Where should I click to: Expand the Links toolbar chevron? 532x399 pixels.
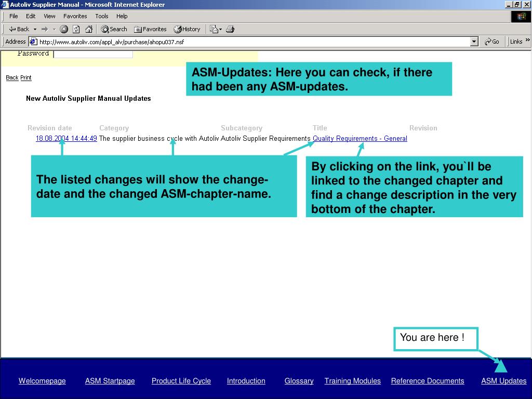528,40
